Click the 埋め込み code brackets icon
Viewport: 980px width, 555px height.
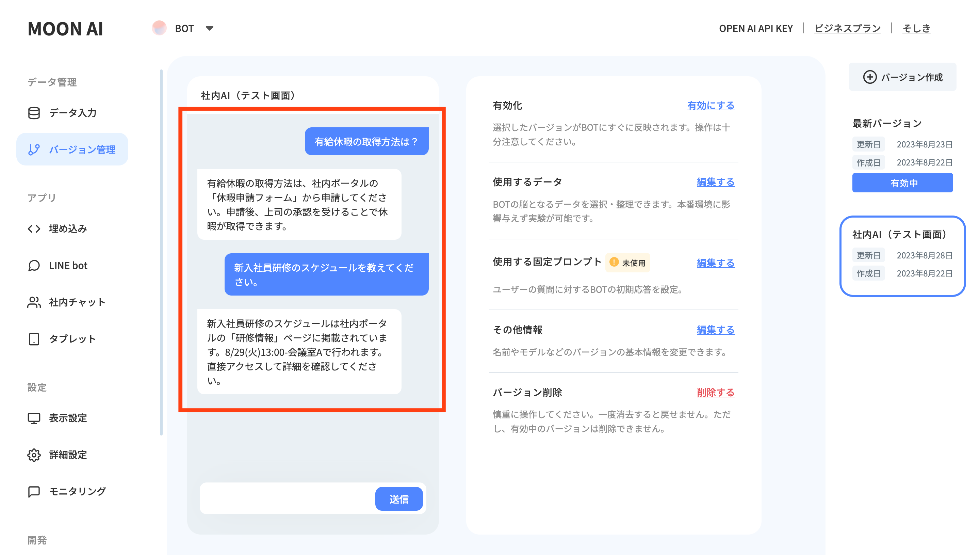point(34,229)
